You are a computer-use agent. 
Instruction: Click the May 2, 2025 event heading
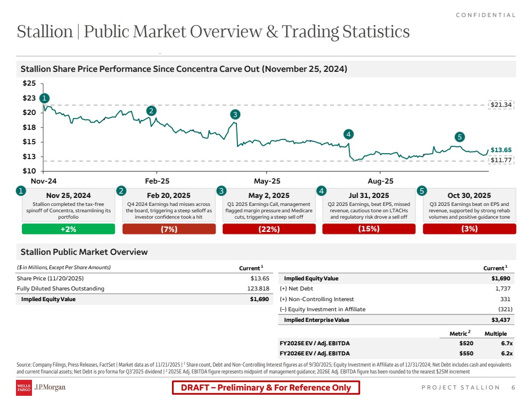tap(269, 196)
